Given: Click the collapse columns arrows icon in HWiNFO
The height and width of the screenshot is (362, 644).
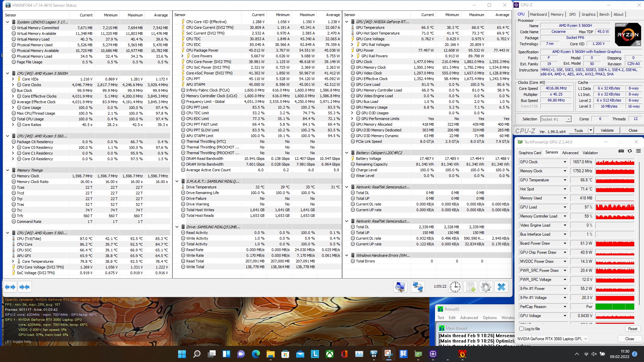Looking at the screenshot, I should click(x=24, y=287).
